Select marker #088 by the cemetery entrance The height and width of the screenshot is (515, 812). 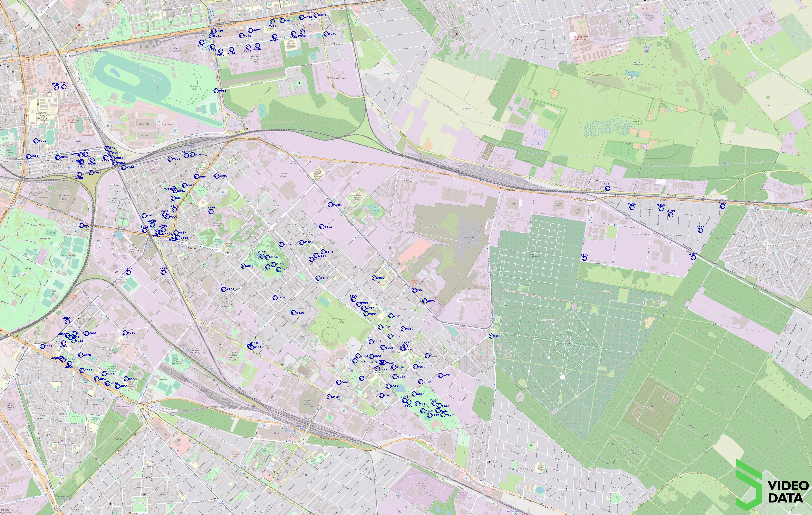click(x=491, y=336)
